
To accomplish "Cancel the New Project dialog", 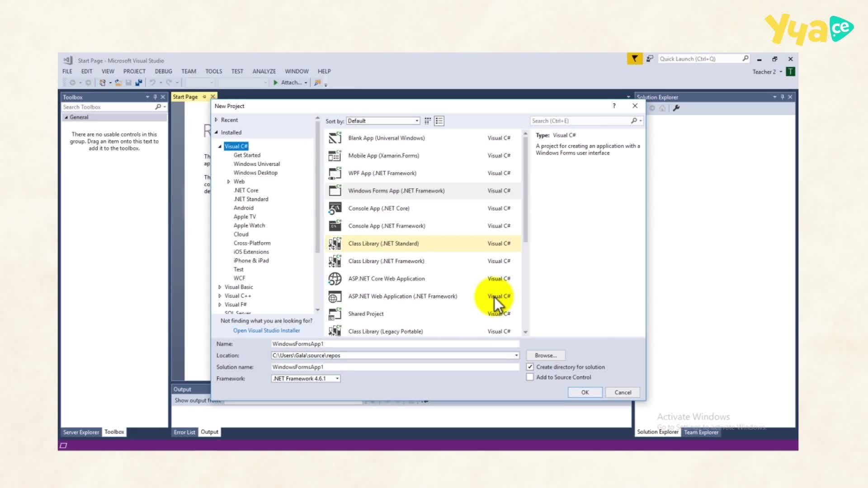I will click(x=623, y=393).
